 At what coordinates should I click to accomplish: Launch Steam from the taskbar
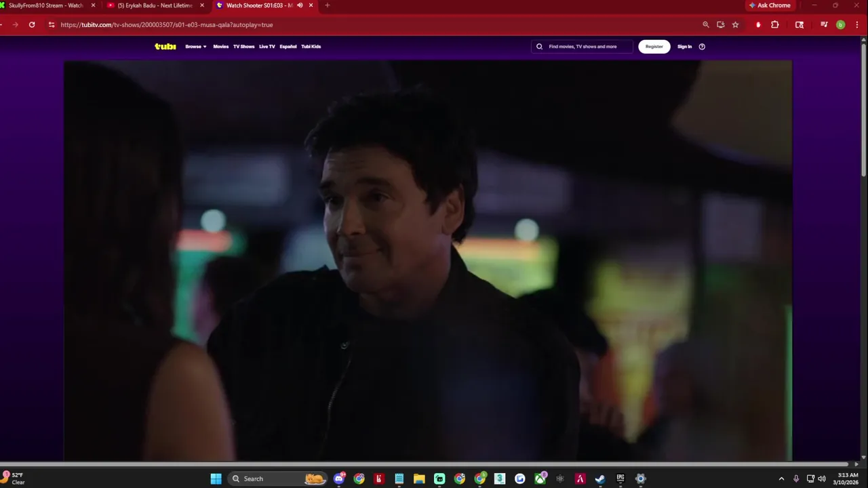[600, 479]
